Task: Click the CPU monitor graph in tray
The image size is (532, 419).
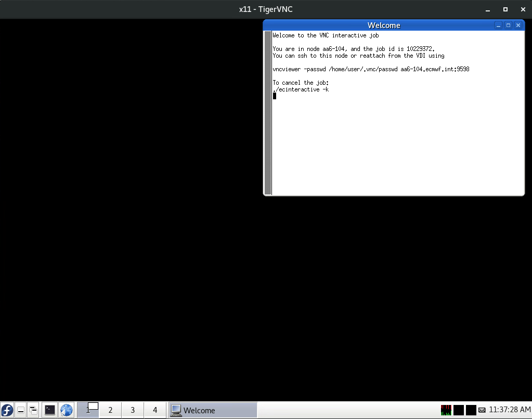Action: pos(446,410)
